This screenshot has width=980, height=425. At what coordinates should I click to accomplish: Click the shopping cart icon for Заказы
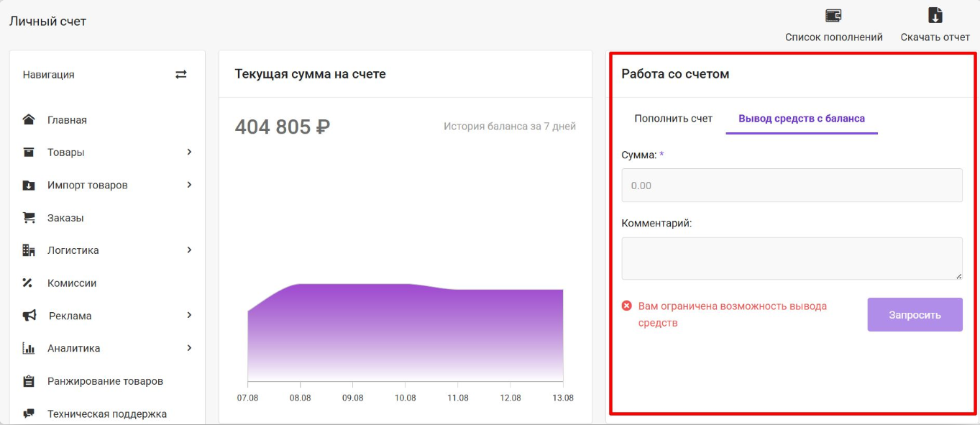29,218
